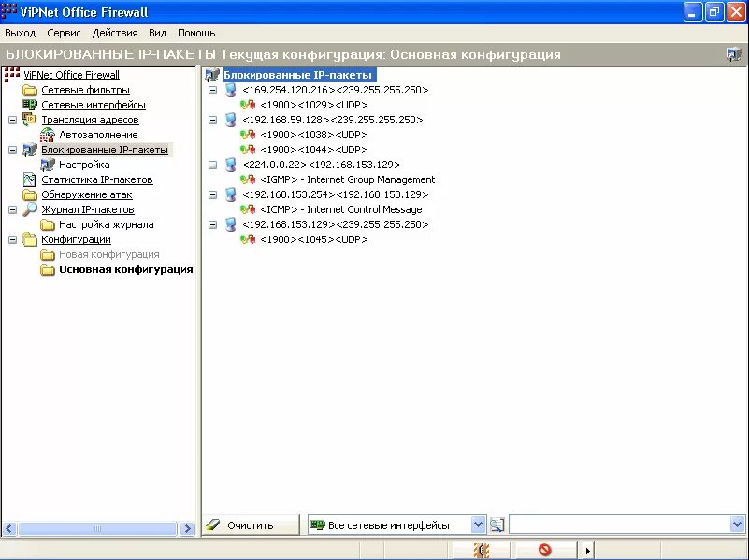Screen dimensions: 749x560
Task: Open Обнаружение атак section
Action: pos(86,194)
